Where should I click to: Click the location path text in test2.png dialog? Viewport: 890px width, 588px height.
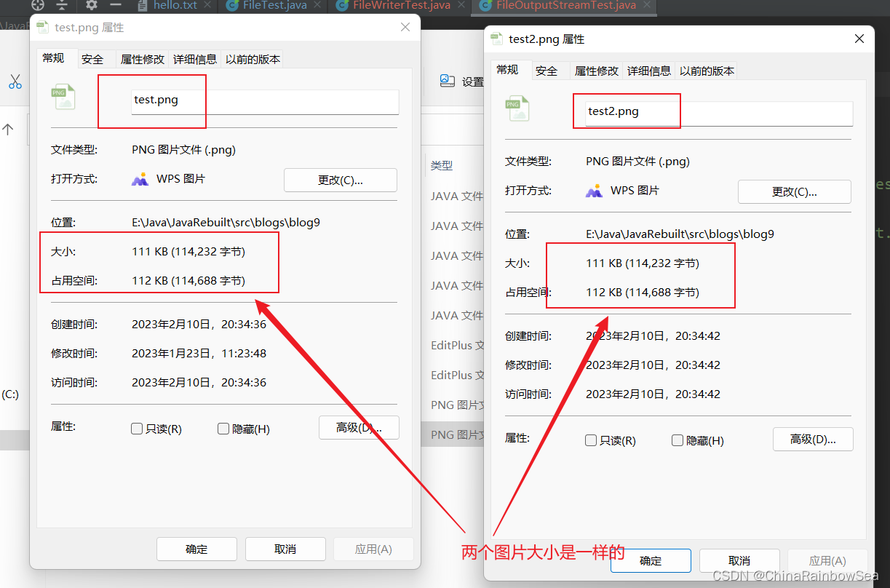[x=680, y=234]
